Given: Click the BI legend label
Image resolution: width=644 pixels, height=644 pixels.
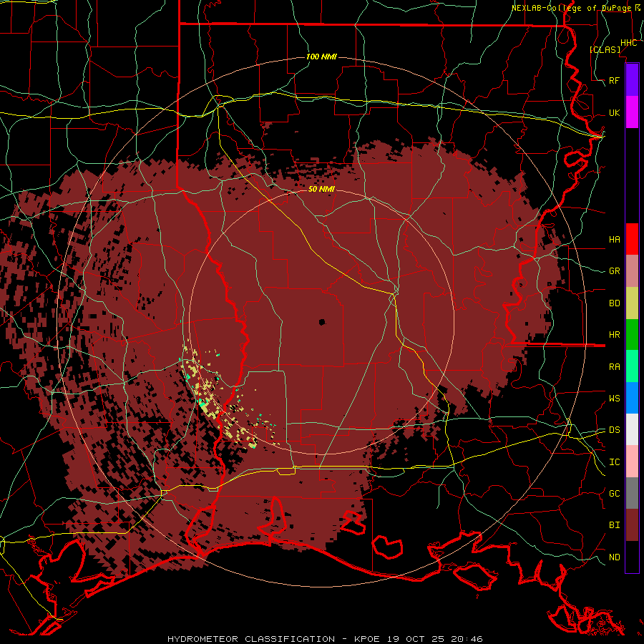Looking at the screenshot, I should click(x=614, y=525).
